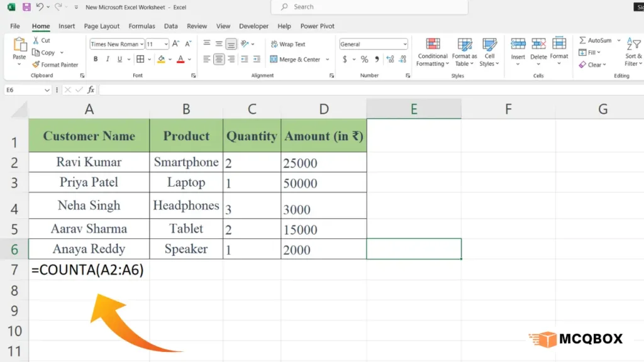Viewport: 644px width, 362px height.
Task: Toggle Wrap Text for the cell
Action: pos(287,44)
